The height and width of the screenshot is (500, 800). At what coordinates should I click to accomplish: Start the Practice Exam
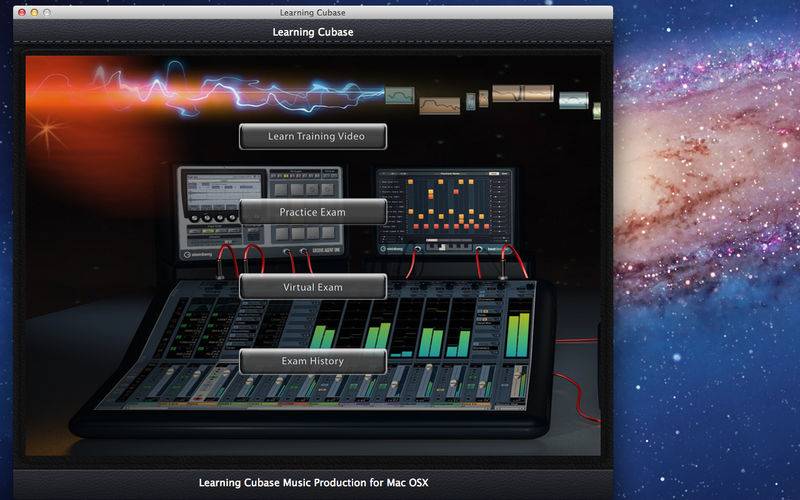(313, 212)
